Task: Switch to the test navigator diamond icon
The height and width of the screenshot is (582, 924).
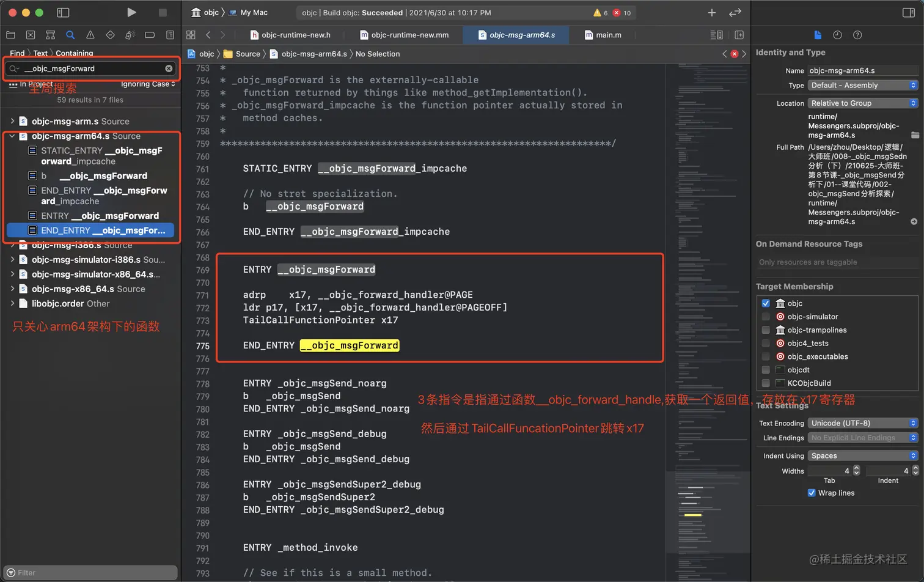Action: (110, 35)
